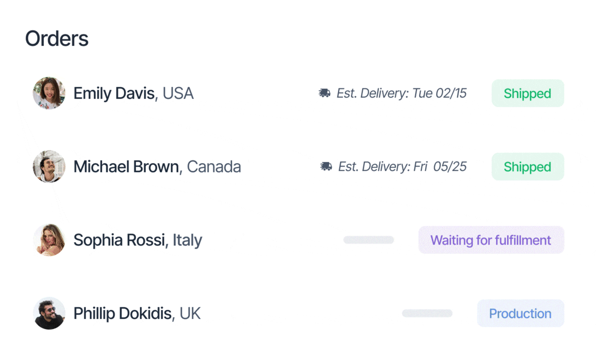This screenshot has height=364, width=597.
Task: Click the Est. Delivery Fri 05/25 text
Action: coord(402,167)
